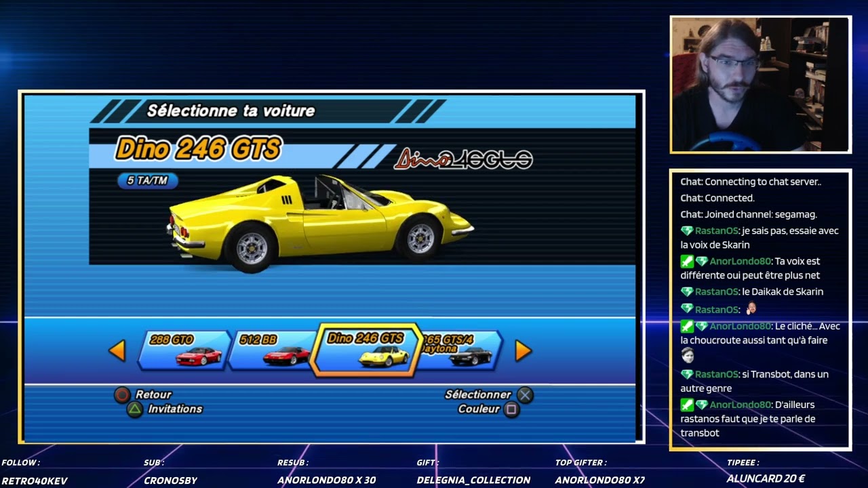The height and width of the screenshot is (488, 868).
Task: Click the DELEGNIA_COLLECTION gift name
Action: pyautogui.click(x=473, y=480)
